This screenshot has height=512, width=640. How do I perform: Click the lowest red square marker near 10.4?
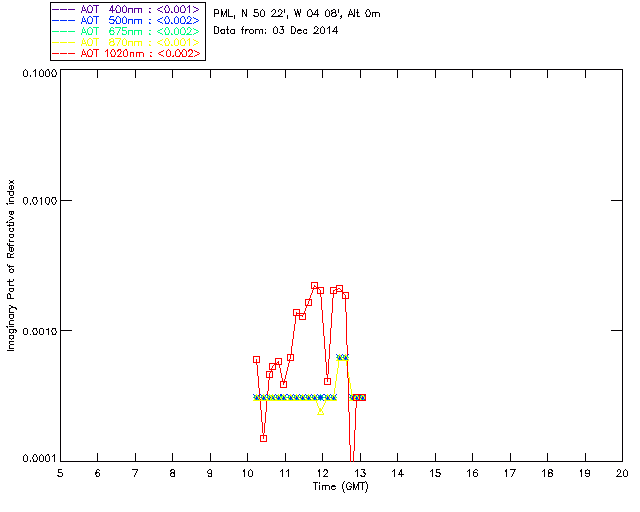click(x=263, y=439)
